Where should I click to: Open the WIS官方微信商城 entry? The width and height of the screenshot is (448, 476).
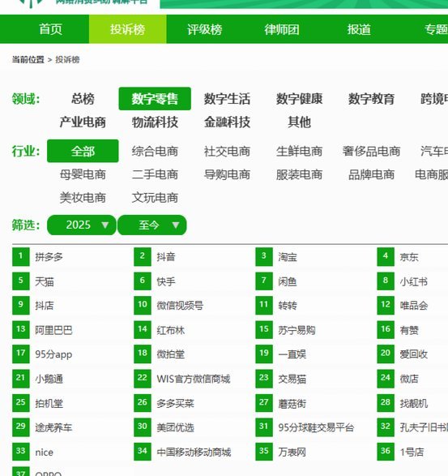pos(193,379)
